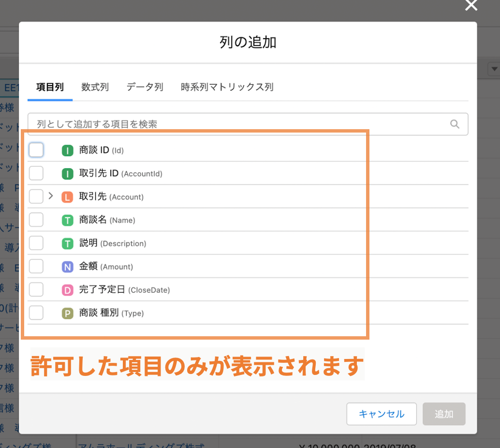Switch to the 数式列 tab

tap(95, 88)
